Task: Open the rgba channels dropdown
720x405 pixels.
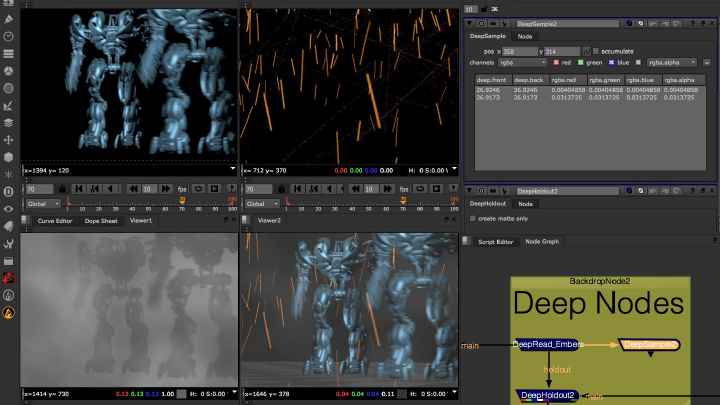Action: tap(522, 62)
